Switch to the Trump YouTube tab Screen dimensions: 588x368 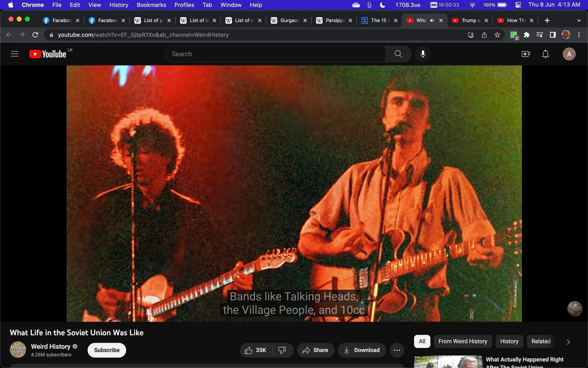click(x=470, y=20)
